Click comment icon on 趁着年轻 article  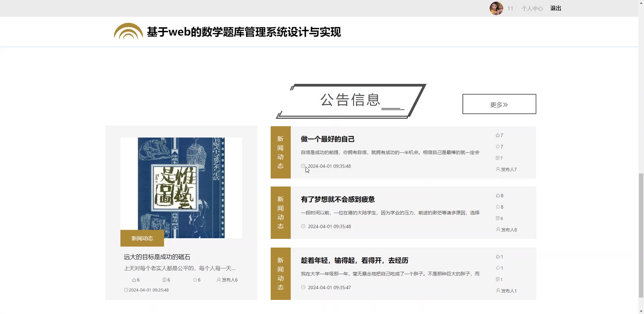pyautogui.click(x=498, y=279)
